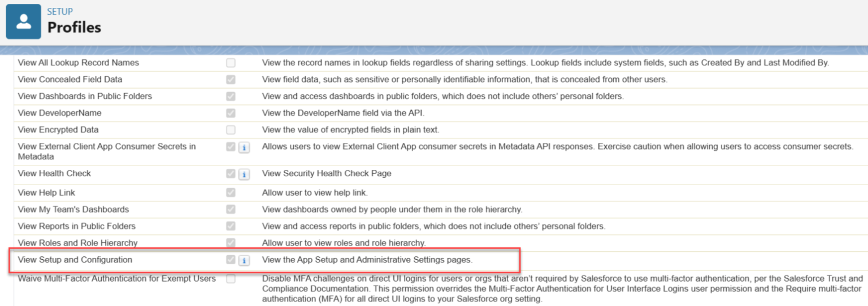Click the Profiles page title
Viewport: 868px width, 306px height.
74,27
